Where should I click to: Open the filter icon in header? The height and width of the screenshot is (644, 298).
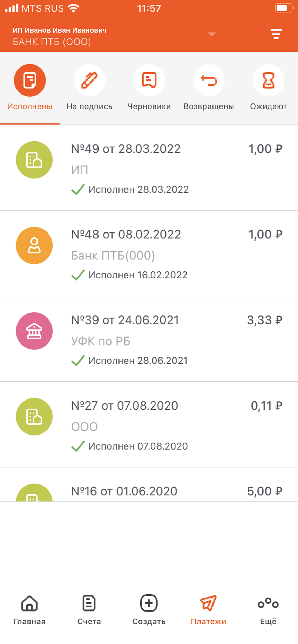coord(276,34)
